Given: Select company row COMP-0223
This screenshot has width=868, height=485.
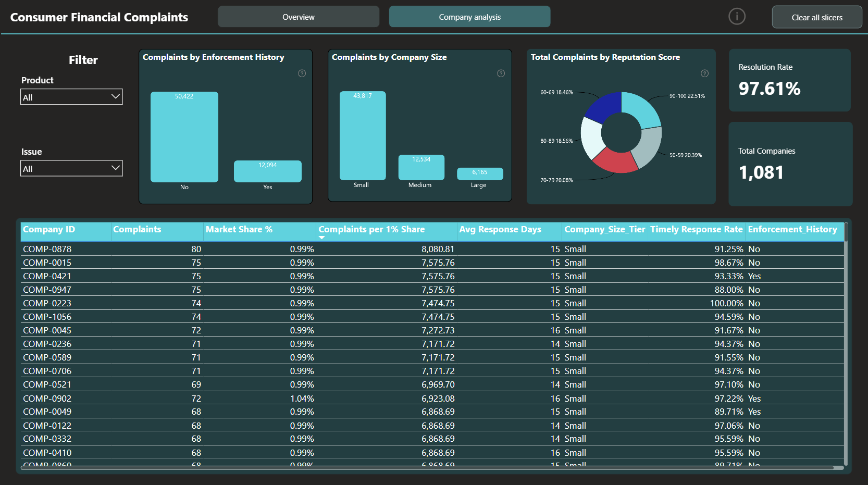Looking at the screenshot, I should click(432, 303).
